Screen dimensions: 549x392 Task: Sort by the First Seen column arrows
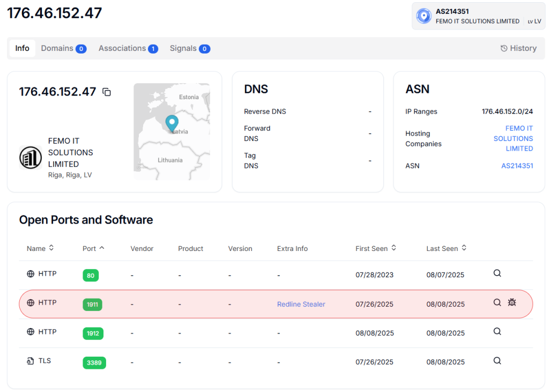(395, 248)
